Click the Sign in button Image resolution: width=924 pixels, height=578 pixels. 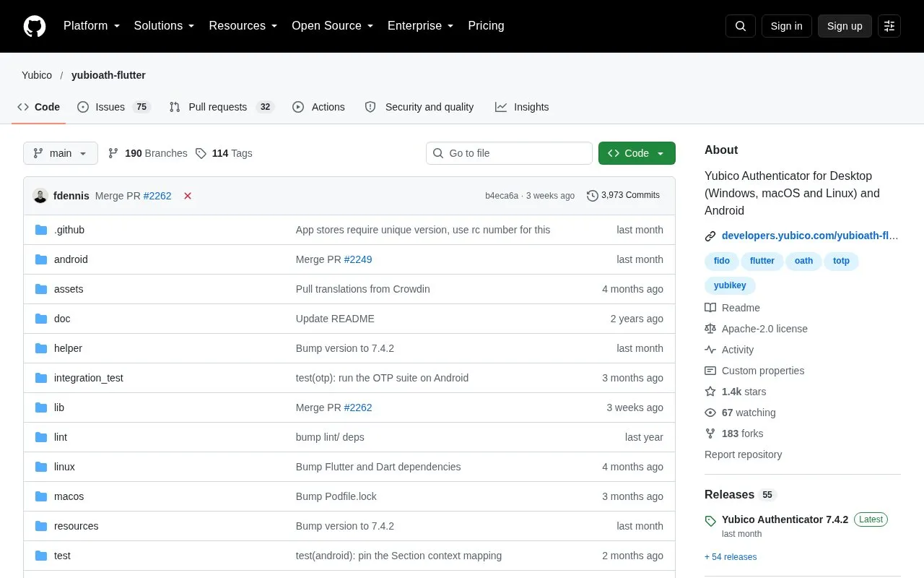click(786, 26)
